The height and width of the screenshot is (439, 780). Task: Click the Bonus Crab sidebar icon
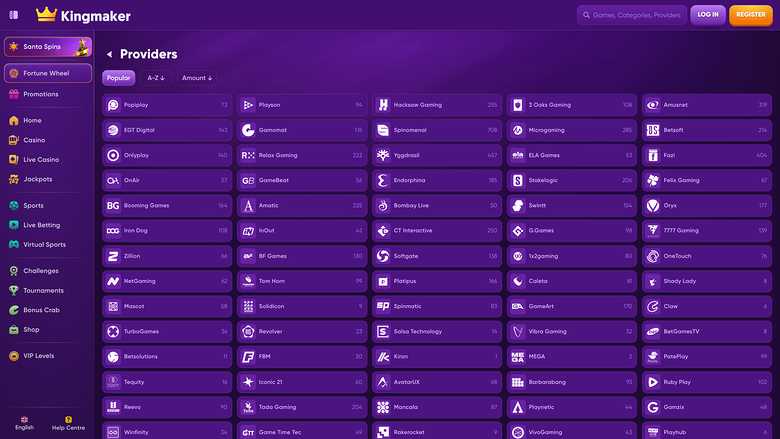[x=14, y=310]
